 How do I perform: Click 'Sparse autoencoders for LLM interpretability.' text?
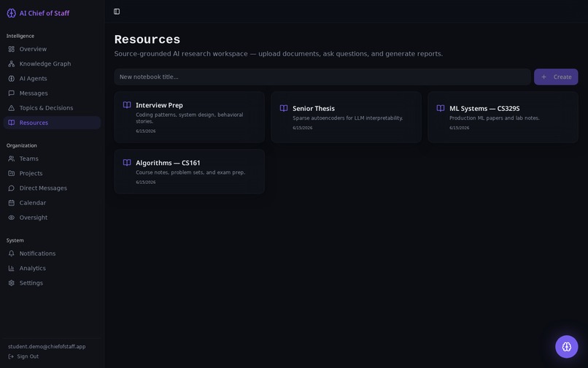(348, 118)
